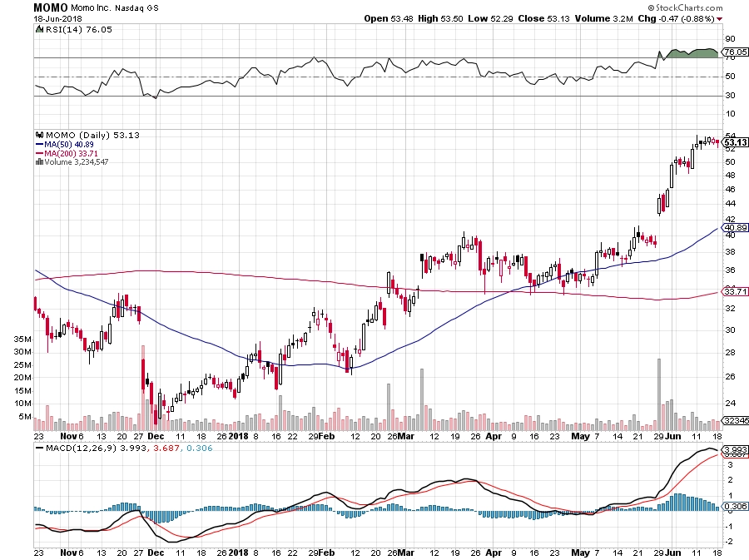The width and height of the screenshot is (749, 560).
Task: Click the volume value tag on the right axis
Action: [x=736, y=420]
